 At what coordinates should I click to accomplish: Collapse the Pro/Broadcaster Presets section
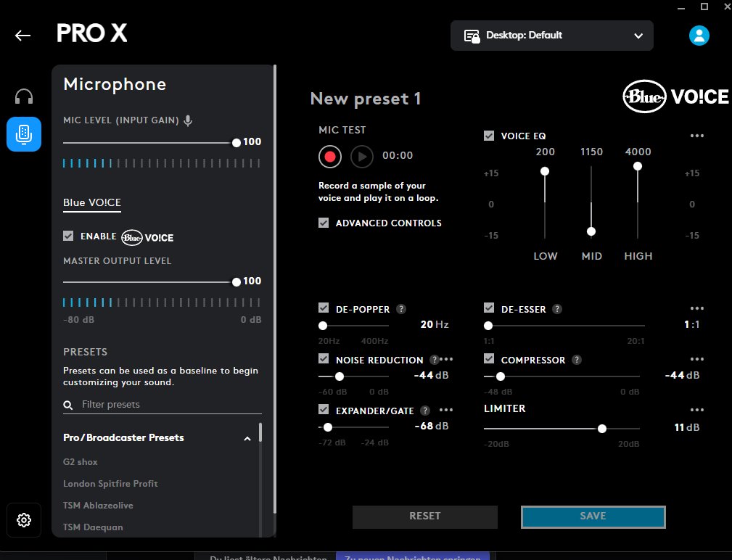pyautogui.click(x=247, y=439)
